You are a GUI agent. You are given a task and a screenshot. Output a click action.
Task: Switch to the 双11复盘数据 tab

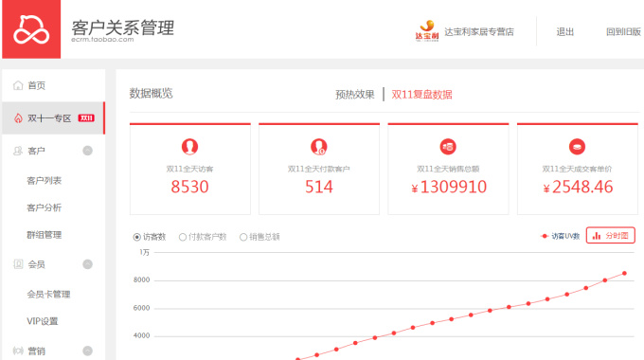tap(421, 95)
